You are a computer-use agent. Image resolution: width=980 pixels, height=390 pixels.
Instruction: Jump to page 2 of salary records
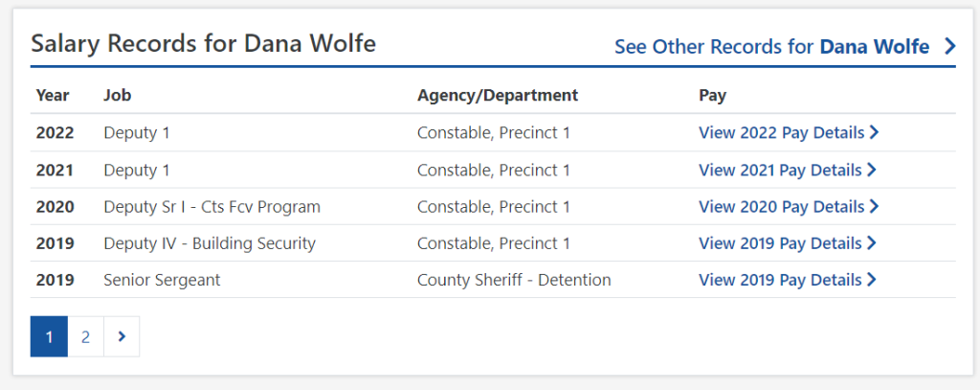coord(85,336)
